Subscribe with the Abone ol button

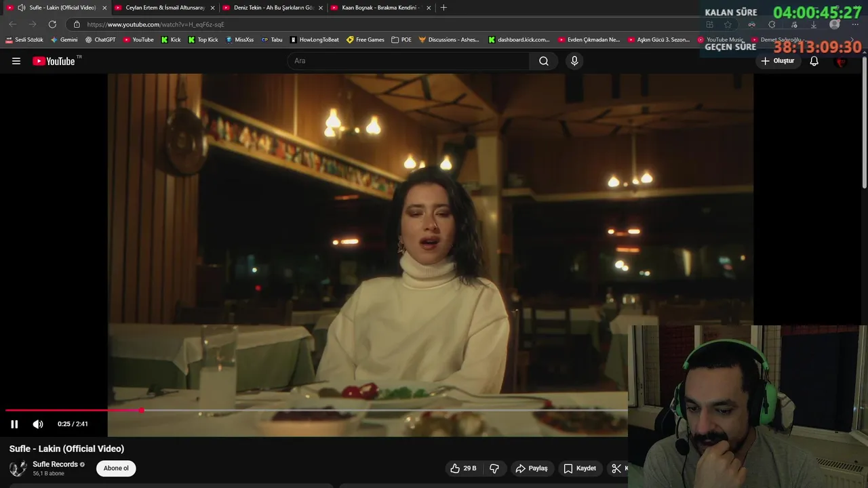(116, 468)
